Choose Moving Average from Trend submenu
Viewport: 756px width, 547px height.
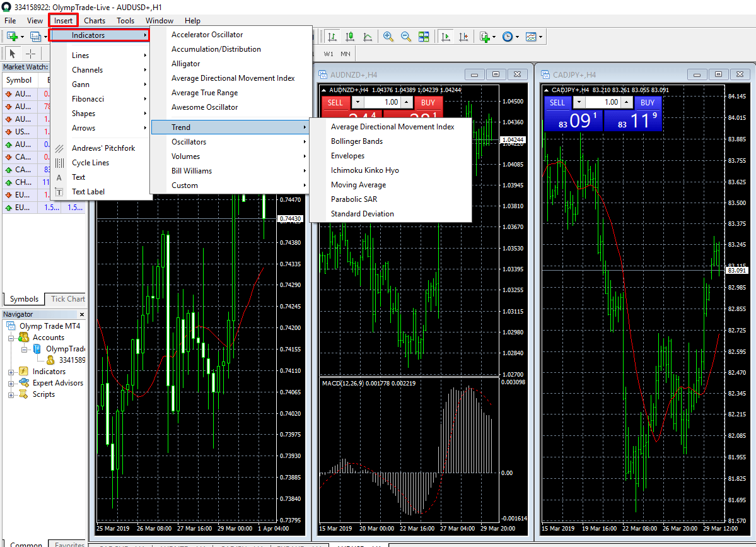358,185
